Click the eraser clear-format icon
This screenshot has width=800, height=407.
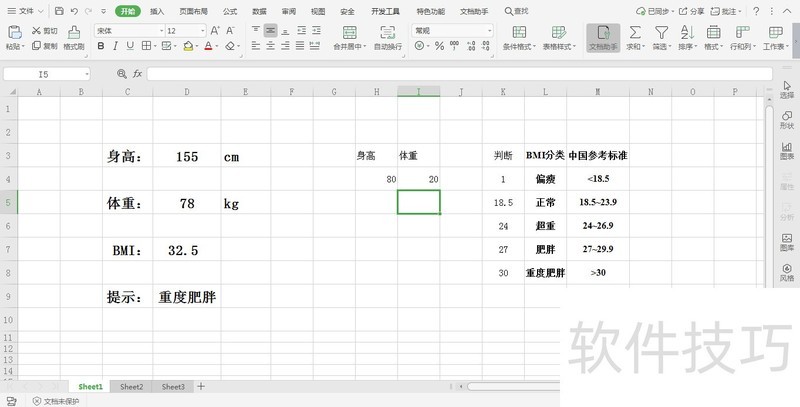(230, 46)
